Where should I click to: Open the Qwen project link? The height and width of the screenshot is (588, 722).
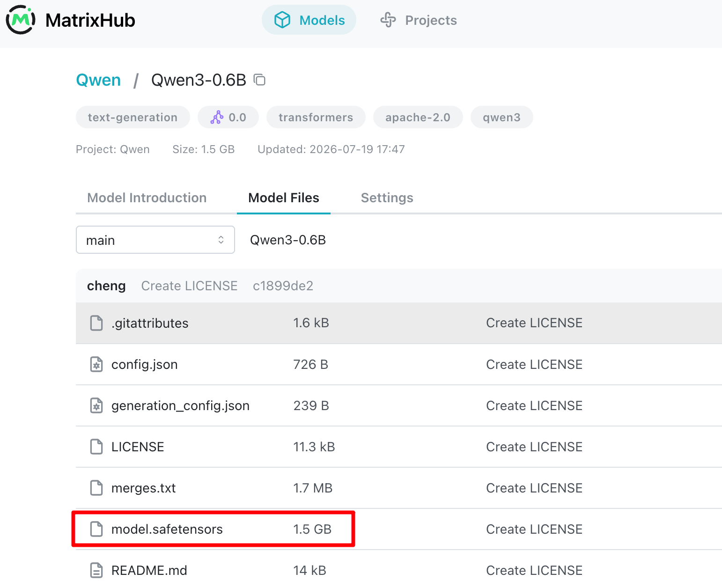click(x=98, y=80)
